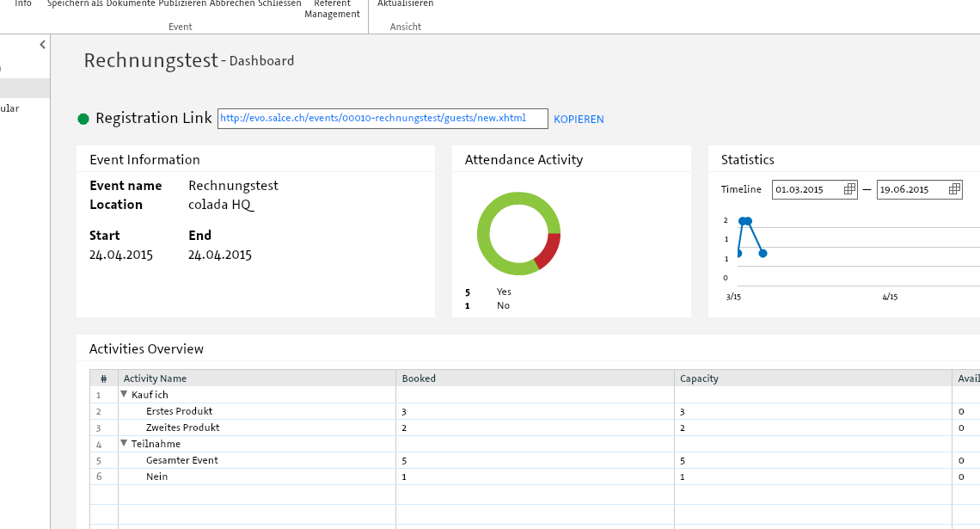The image size is (980, 529).
Task: Click the Referent Management ribbon button
Action: [x=332, y=9]
